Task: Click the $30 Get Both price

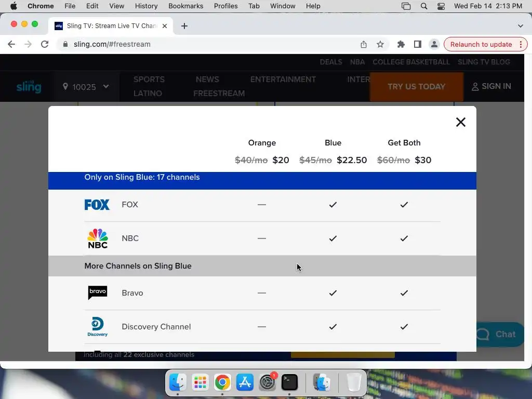Action: tap(423, 160)
